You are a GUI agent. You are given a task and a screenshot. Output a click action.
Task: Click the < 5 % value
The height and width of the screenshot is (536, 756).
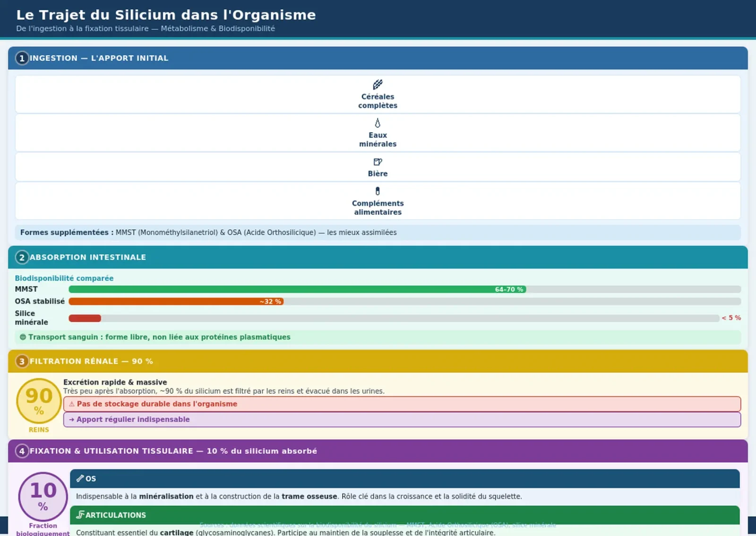click(731, 318)
